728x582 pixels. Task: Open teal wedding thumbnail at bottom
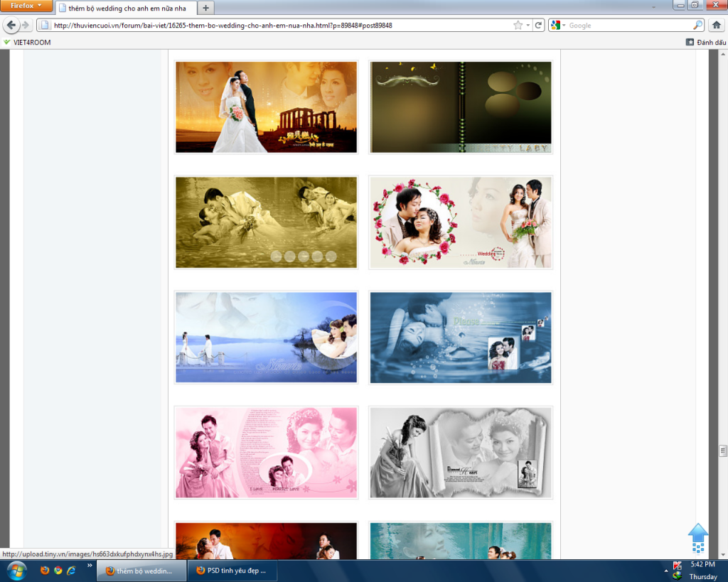461,541
